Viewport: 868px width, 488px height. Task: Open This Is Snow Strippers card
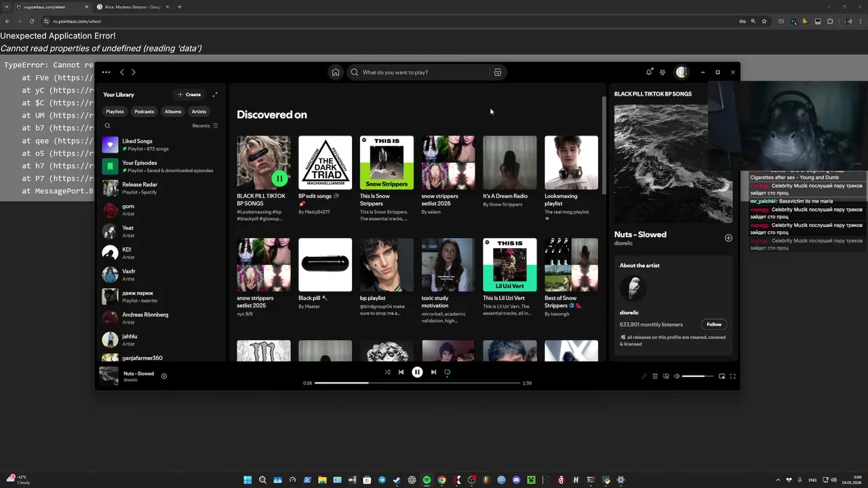[x=387, y=178]
